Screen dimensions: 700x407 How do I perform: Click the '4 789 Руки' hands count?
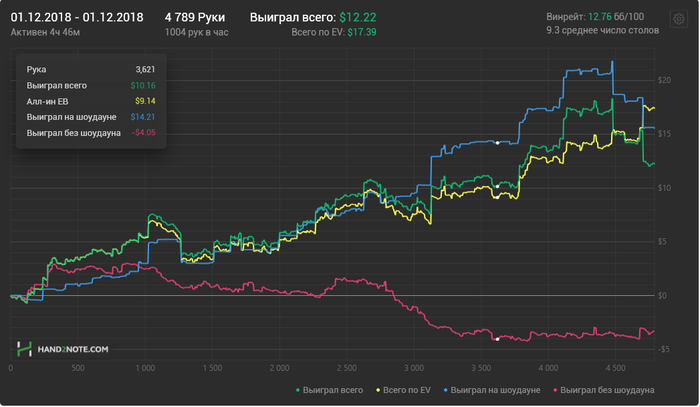[195, 17]
